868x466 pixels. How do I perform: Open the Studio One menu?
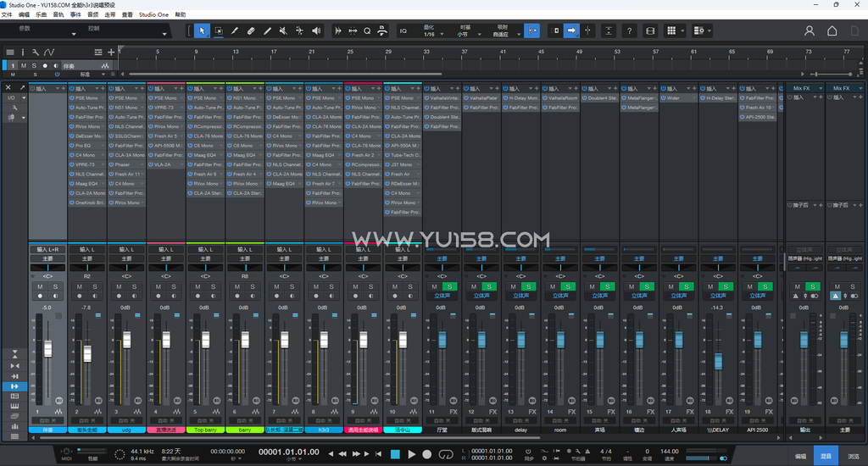coord(153,15)
